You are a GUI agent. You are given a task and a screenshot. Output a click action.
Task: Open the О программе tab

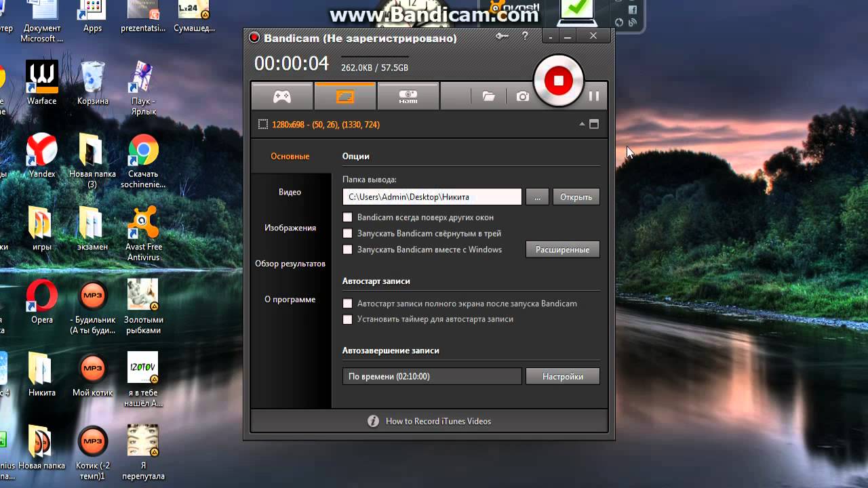pos(290,300)
